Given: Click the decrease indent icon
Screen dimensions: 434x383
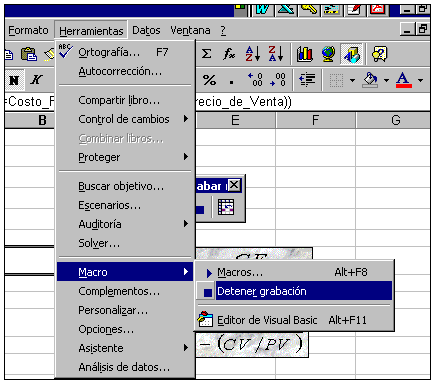Looking at the screenshot, I should [x=307, y=80].
